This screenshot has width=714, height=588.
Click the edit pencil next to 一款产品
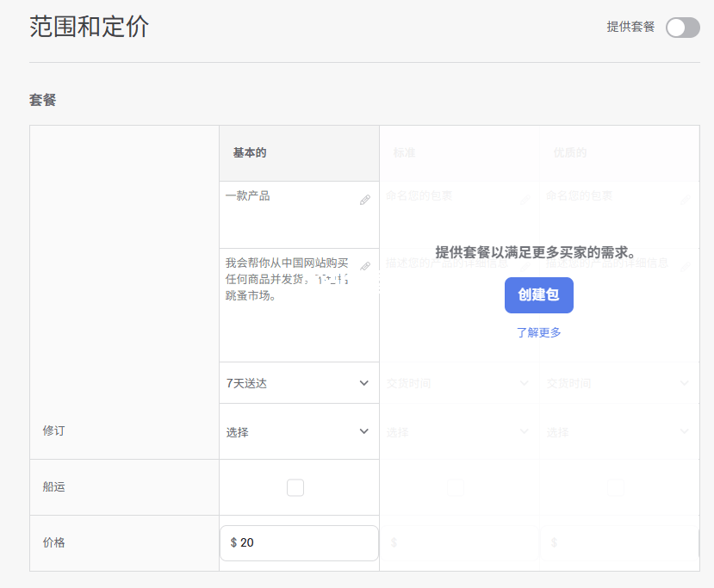pos(364,199)
